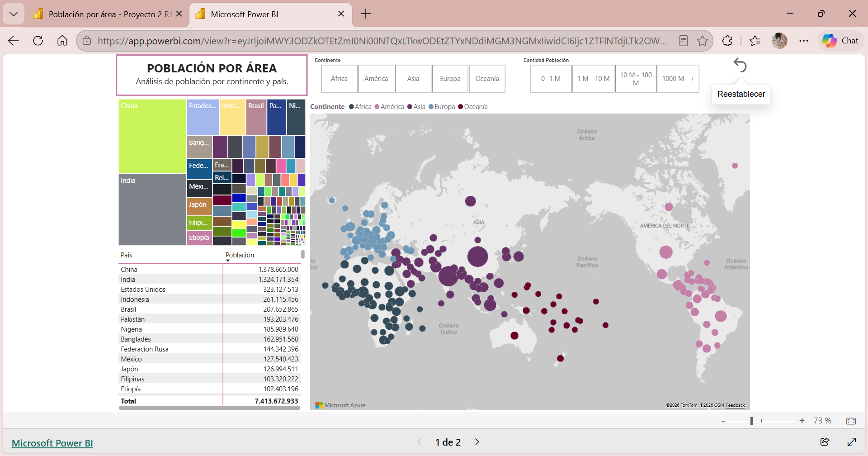
Task: Open the Microsoft Power BI link
Action: point(52,443)
